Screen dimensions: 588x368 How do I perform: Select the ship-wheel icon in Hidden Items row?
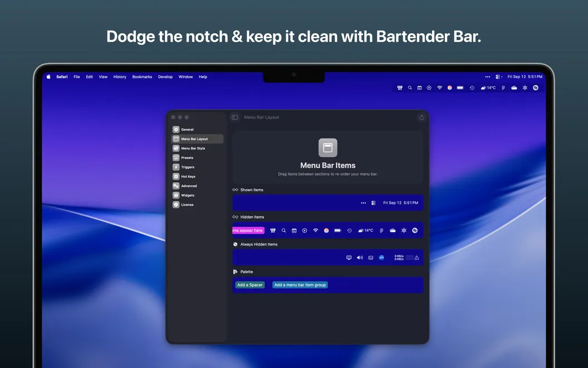click(x=404, y=231)
